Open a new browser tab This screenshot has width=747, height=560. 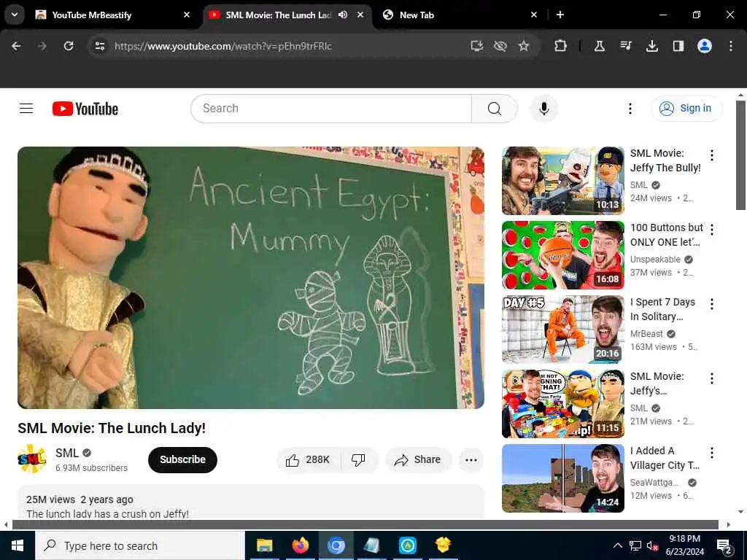tap(560, 15)
